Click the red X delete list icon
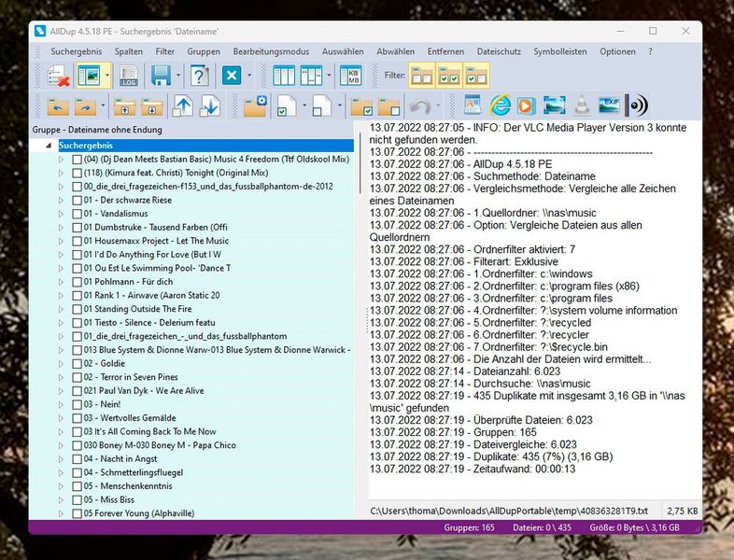734x560 pixels. (x=58, y=76)
